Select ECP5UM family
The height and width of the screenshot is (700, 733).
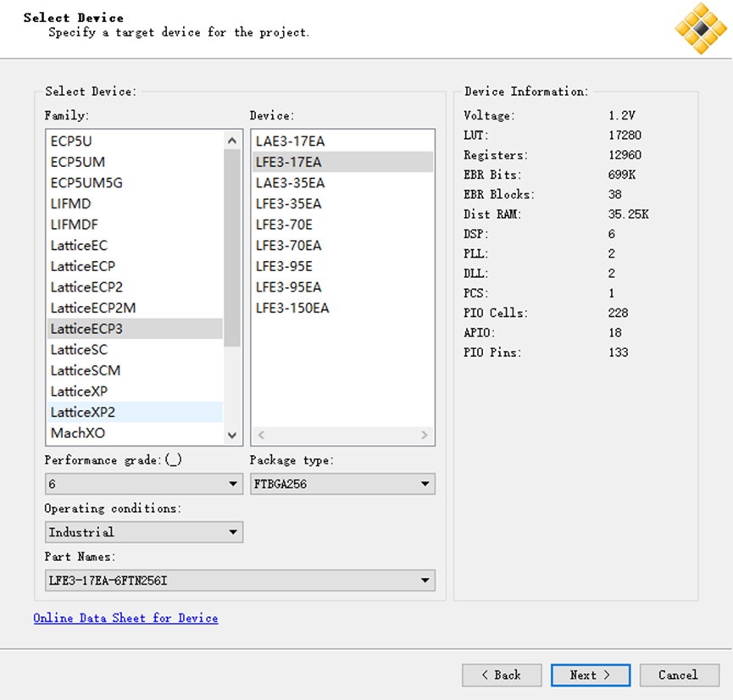click(x=135, y=162)
